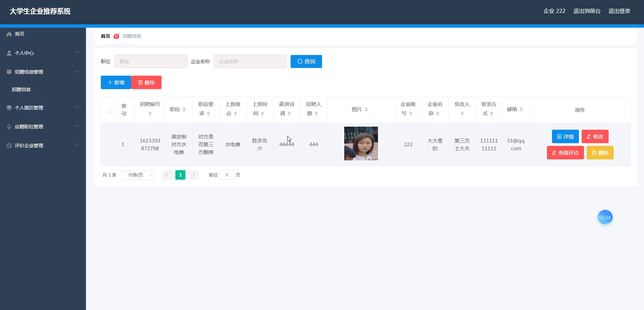Open the 应聘职位管理 sidebar menu

[43, 127]
